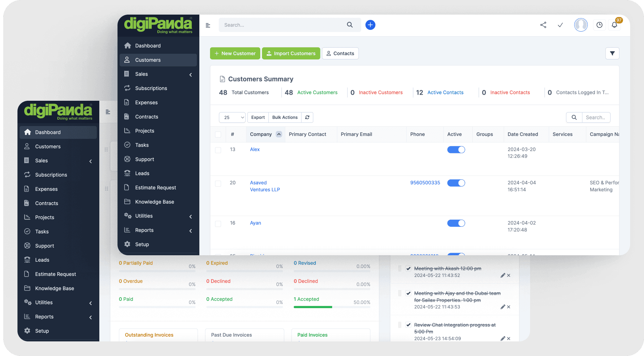Open Leads in the front sidebar
Image resolution: width=644 pixels, height=356 pixels.
coord(142,173)
